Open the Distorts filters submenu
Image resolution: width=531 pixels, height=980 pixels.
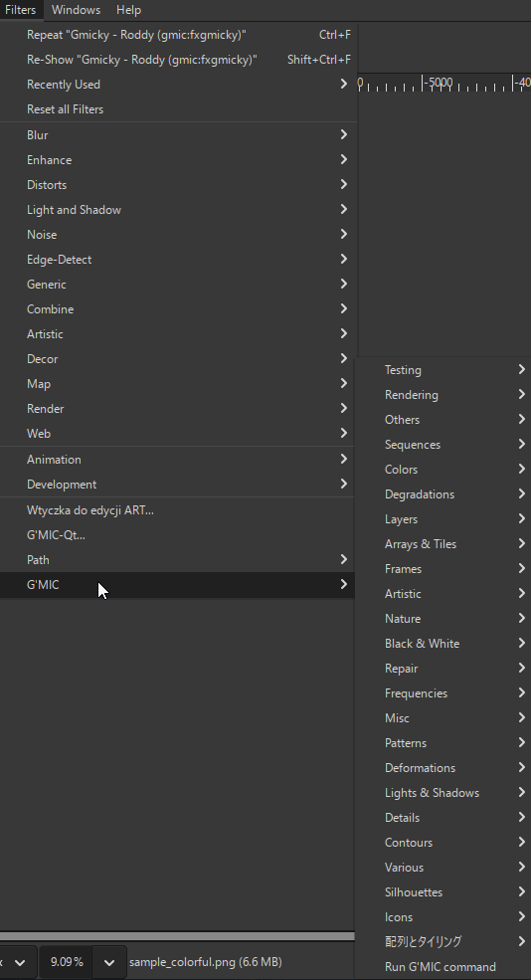pyautogui.click(x=177, y=185)
